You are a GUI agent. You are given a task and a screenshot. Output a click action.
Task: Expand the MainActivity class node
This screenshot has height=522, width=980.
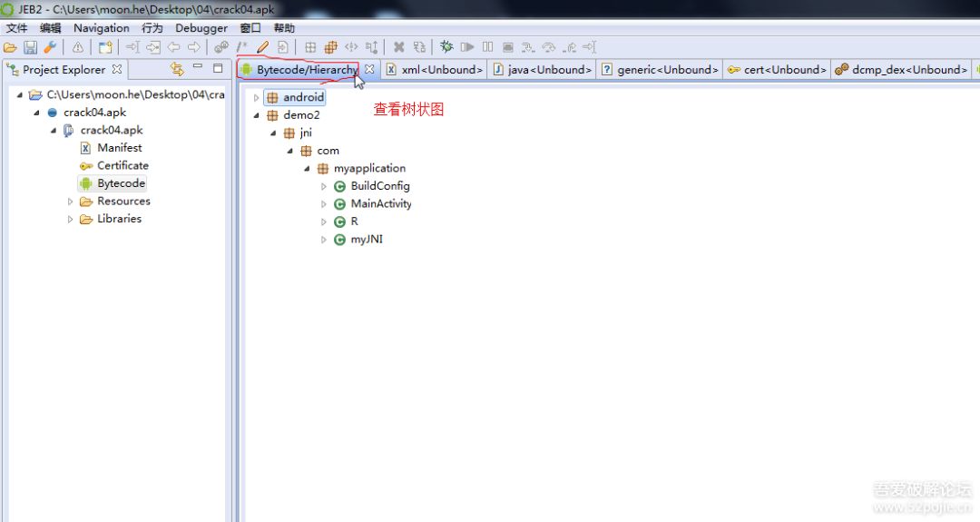[324, 204]
